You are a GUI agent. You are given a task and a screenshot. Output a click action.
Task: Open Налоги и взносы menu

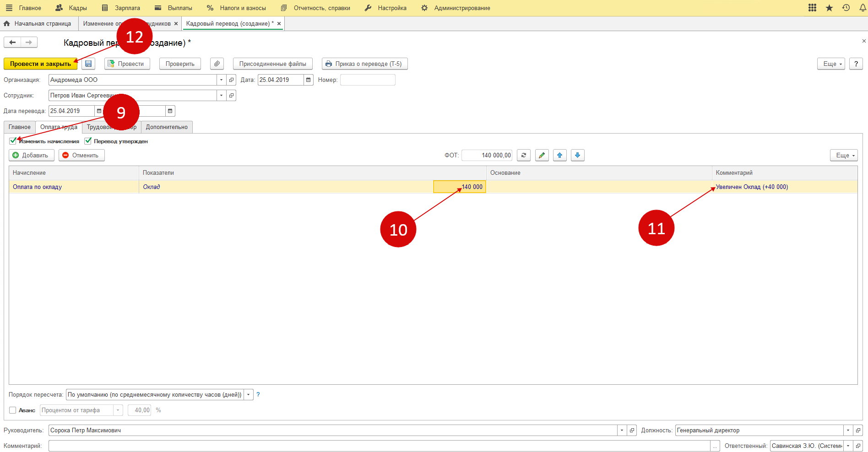pos(236,8)
